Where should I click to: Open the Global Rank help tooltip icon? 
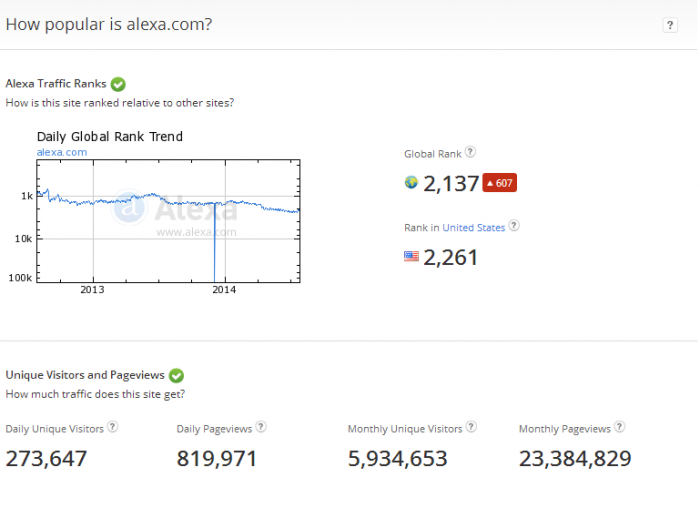click(470, 152)
